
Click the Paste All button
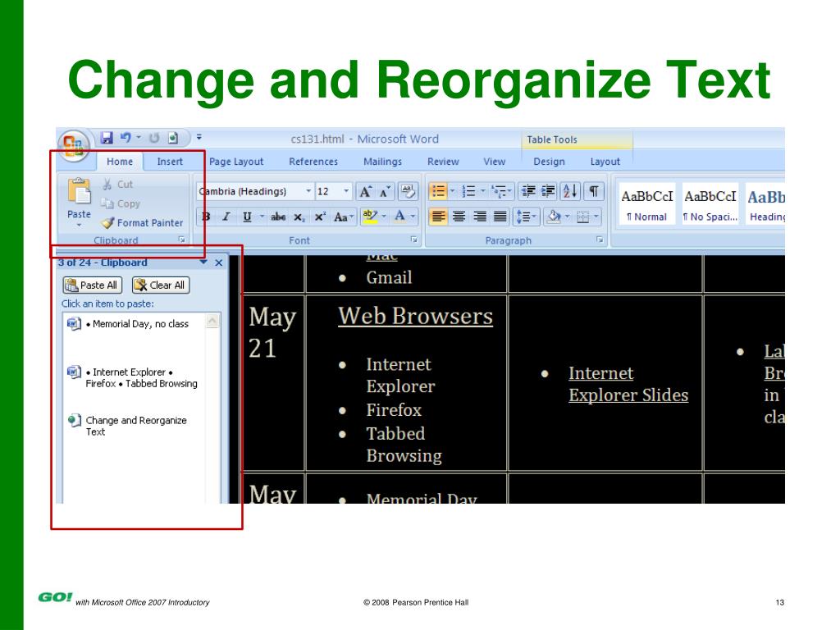(93, 285)
